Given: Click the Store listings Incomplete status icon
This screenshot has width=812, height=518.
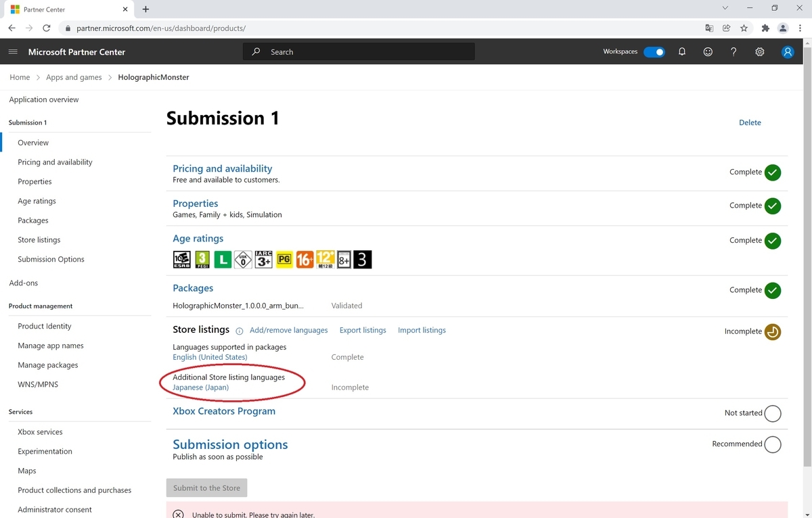Looking at the screenshot, I should 773,331.
